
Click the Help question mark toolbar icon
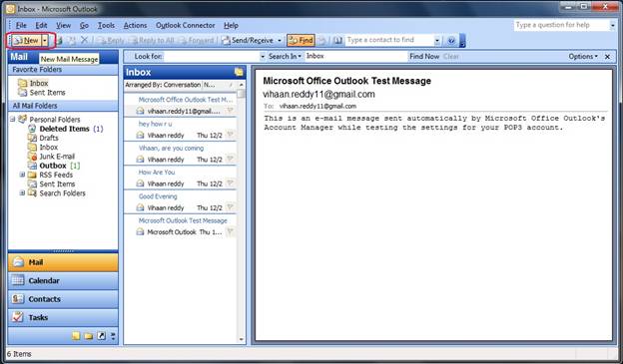click(x=451, y=41)
